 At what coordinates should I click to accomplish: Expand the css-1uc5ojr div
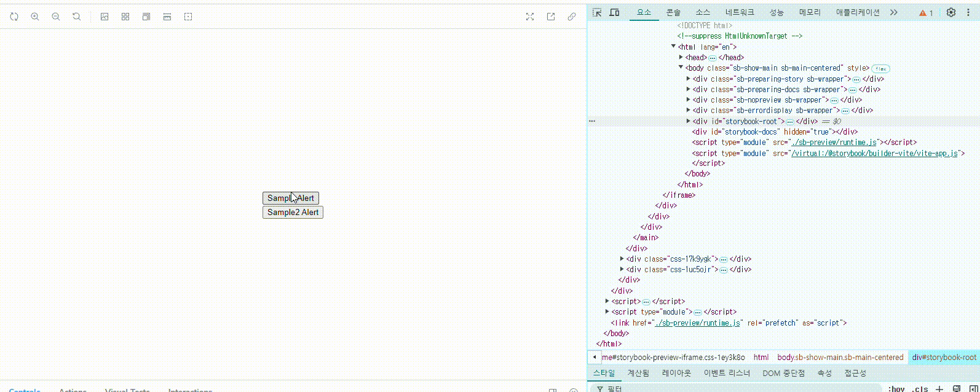pyautogui.click(x=622, y=269)
